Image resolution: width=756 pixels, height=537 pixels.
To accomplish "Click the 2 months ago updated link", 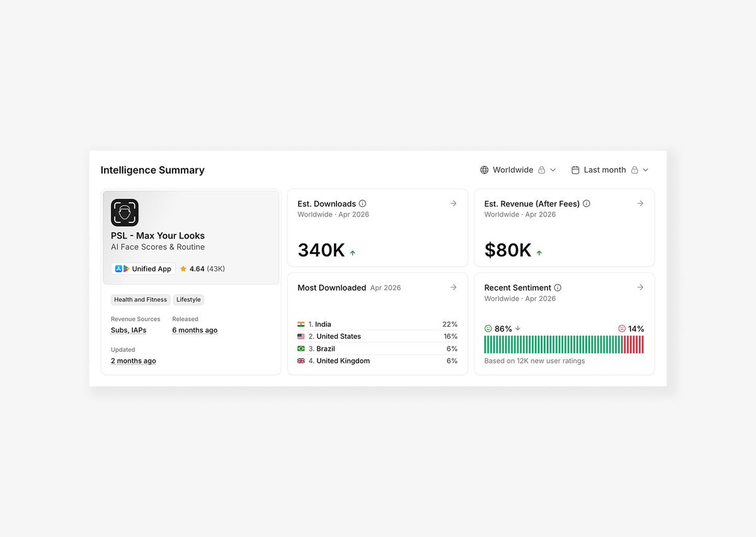I will 134,361.
